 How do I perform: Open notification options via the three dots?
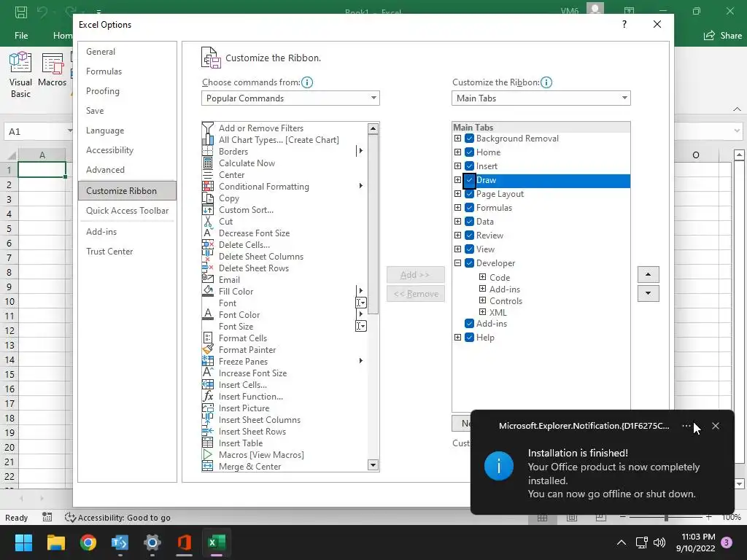[686, 426]
